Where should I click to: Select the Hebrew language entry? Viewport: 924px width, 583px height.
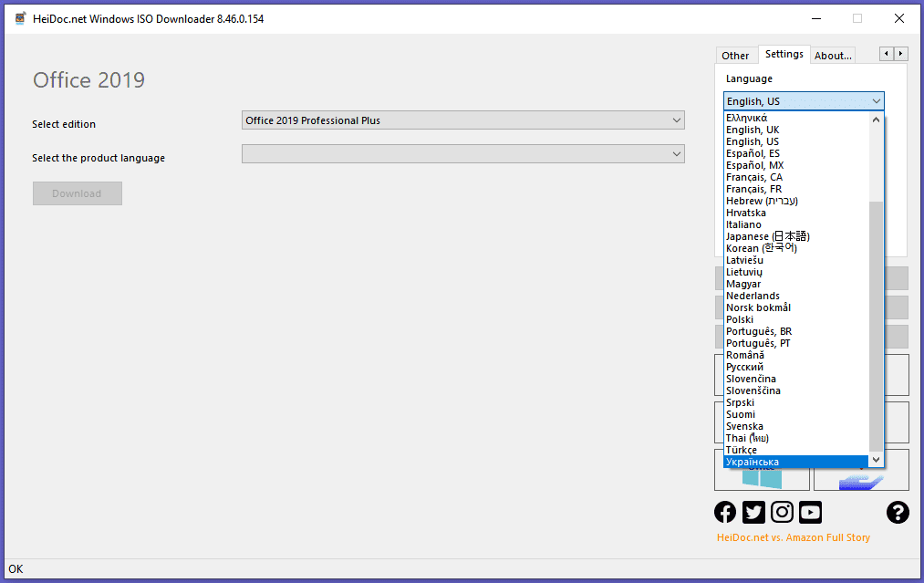(x=796, y=201)
